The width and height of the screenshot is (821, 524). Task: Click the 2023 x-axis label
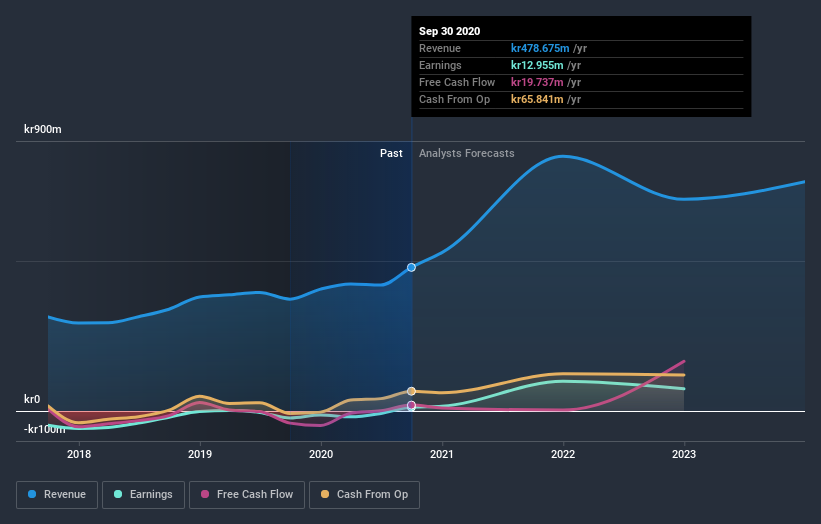(684, 454)
